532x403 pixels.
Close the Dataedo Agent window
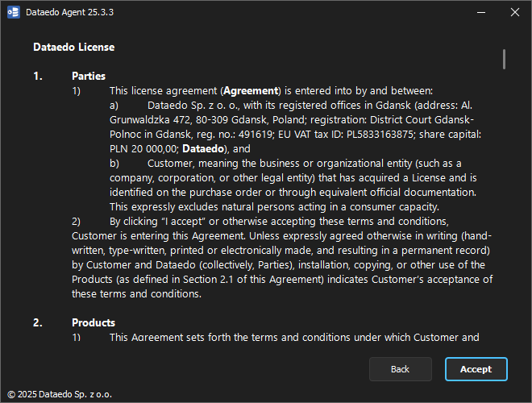(x=515, y=12)
